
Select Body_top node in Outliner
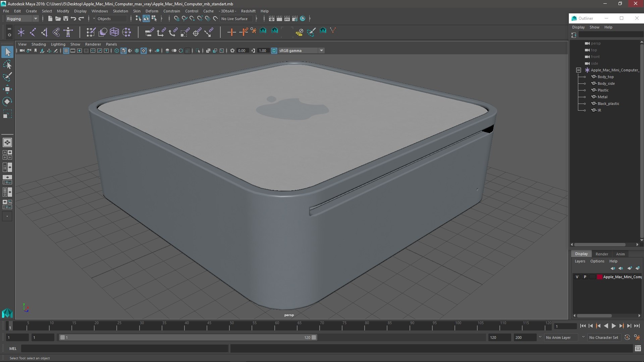(x=605, y=77)
